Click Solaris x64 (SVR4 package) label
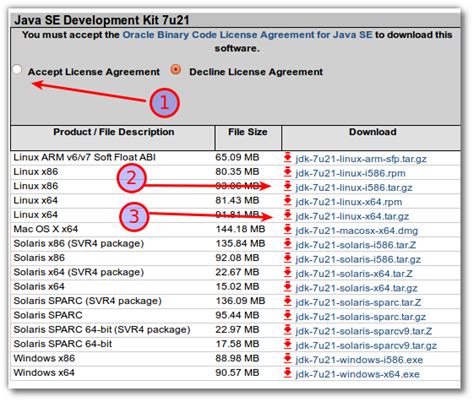This screenshot has height=402, width=474. (79, 272)
